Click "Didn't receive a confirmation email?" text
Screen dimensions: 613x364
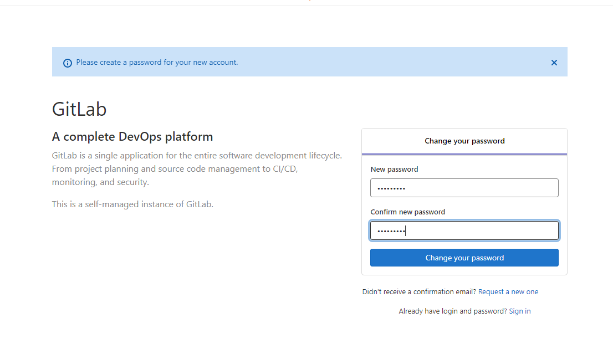tap(419, 292)
